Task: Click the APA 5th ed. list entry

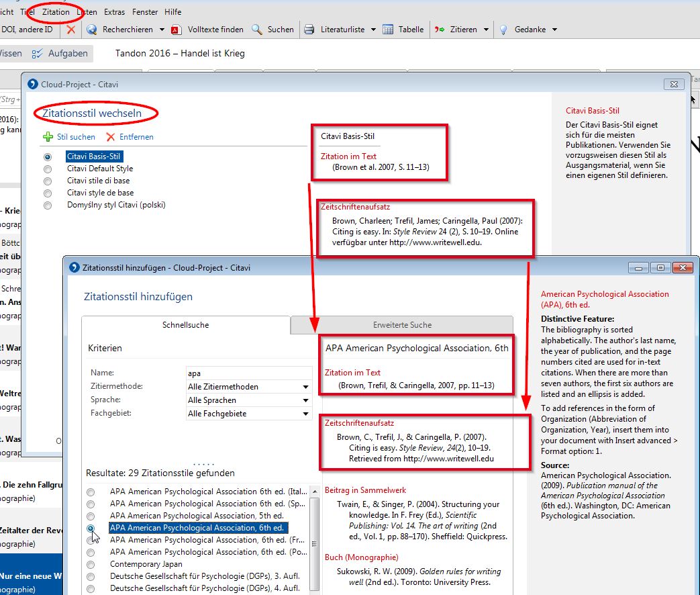Action: [x=197, y=516]
